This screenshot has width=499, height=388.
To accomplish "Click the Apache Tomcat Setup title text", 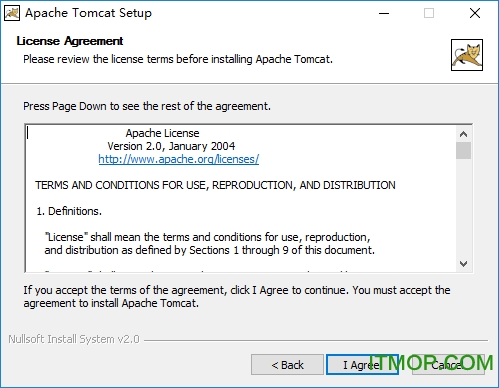I will 88,13.
